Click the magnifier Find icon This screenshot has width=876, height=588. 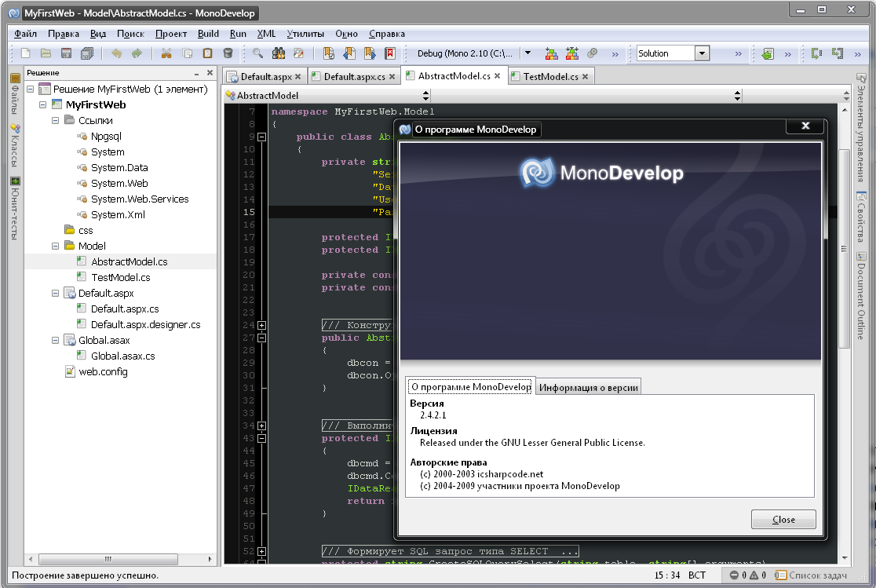tap(257, 53)
